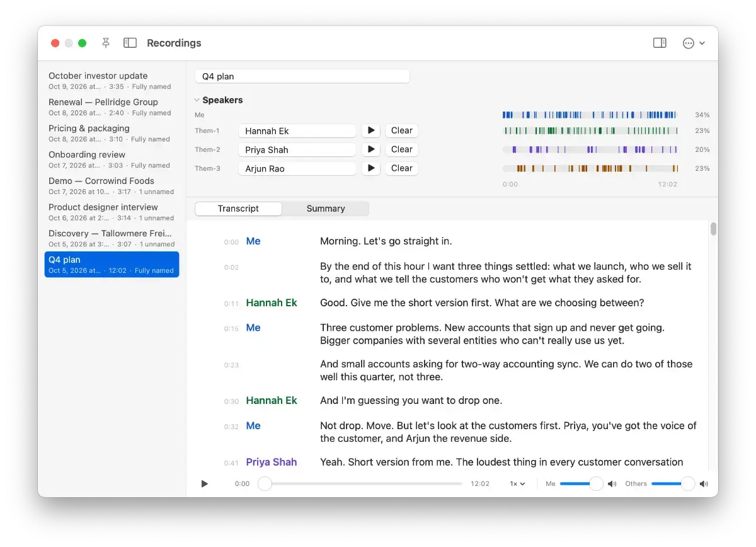This screenshot has width=756, height=547.
Task: Click Hannah Ek's green speaker timeline
Action: pos(590,131)
